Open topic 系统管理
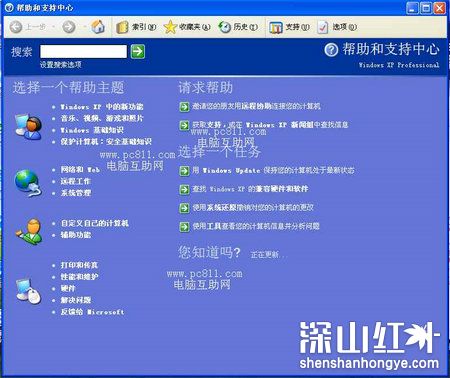 point(76,193)
